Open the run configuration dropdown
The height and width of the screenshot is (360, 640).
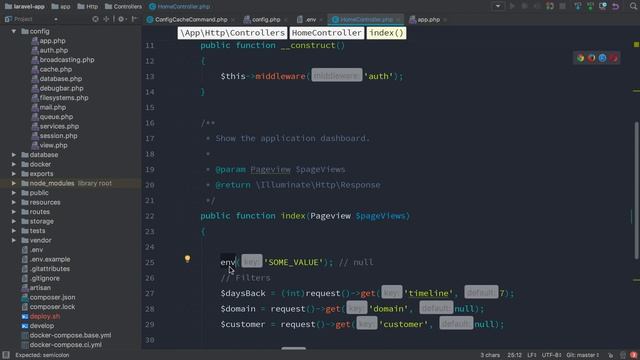(498, 6)
